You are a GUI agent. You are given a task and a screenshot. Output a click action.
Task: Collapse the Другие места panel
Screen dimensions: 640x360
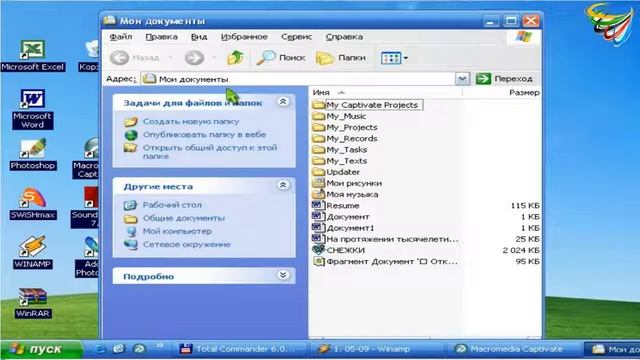point(283,185)
